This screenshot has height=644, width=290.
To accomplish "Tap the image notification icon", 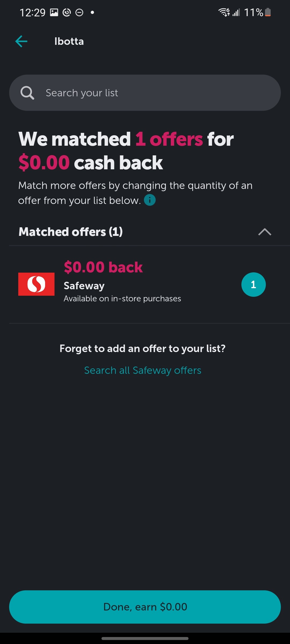I will tap(54, 12).
